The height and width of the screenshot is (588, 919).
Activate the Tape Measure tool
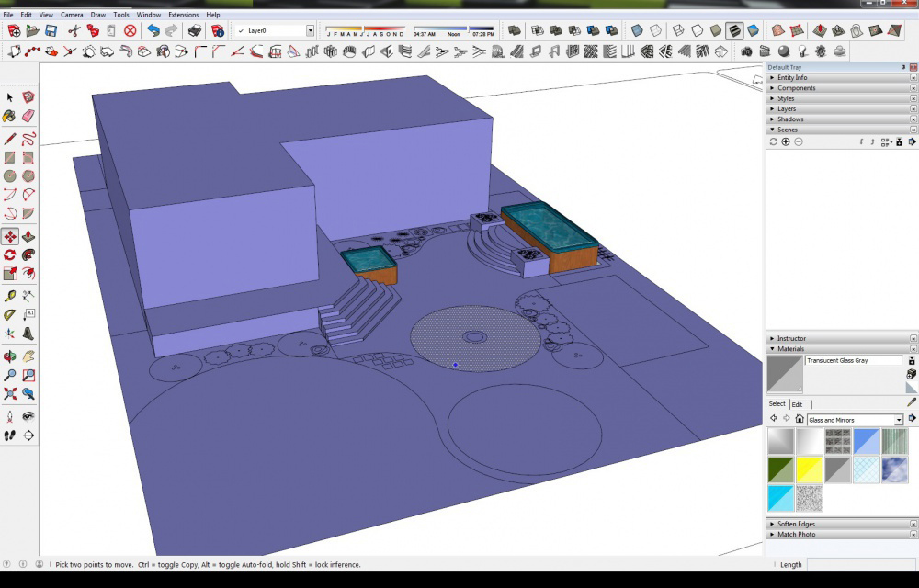coord(10,297)
